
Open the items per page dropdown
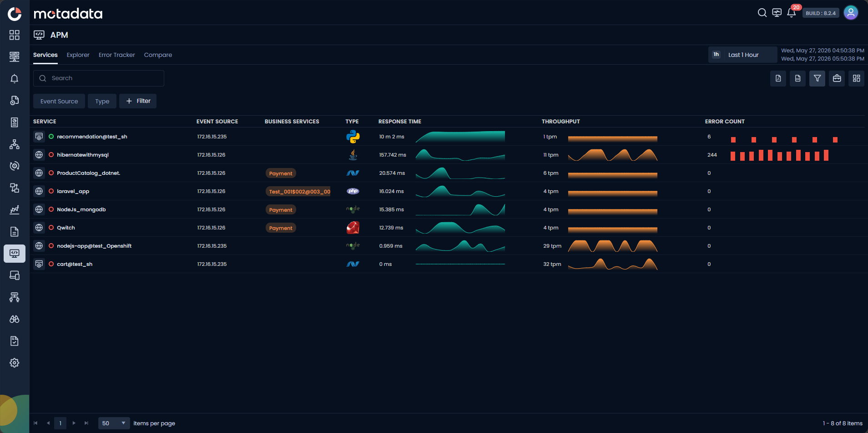pos(114,423)
